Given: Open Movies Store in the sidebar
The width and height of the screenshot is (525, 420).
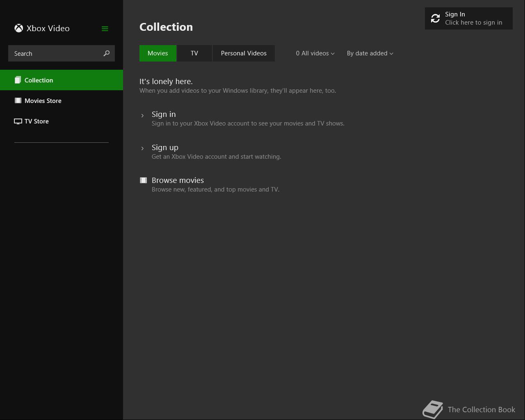Looking at the screenshot, I should pos(62,100).
